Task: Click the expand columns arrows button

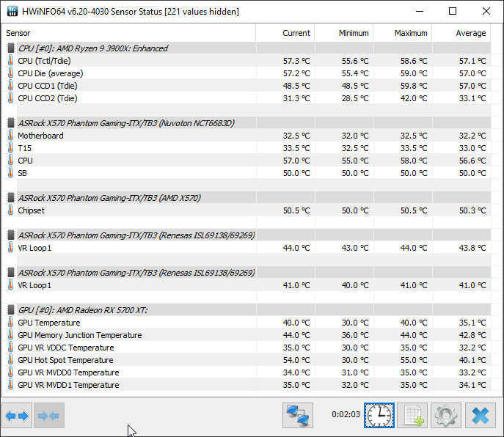Action: tap(17, 416)
